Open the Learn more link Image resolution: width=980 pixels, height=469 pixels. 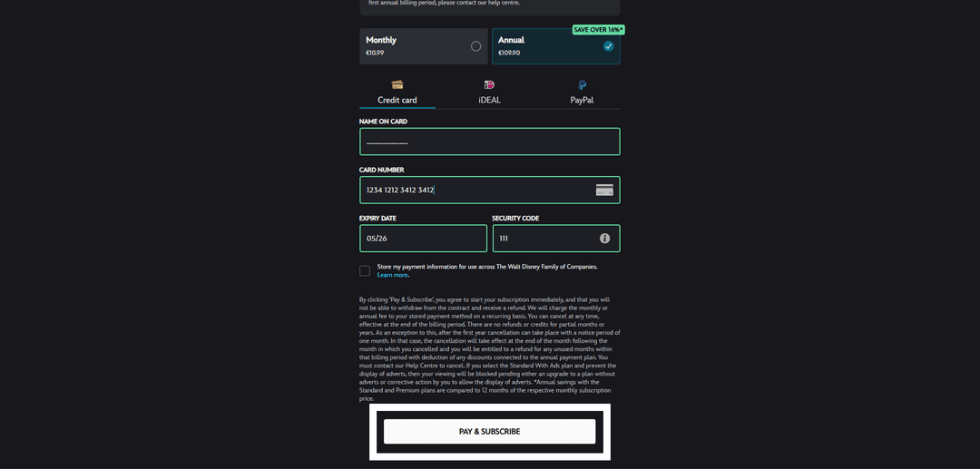pos(393,275)
